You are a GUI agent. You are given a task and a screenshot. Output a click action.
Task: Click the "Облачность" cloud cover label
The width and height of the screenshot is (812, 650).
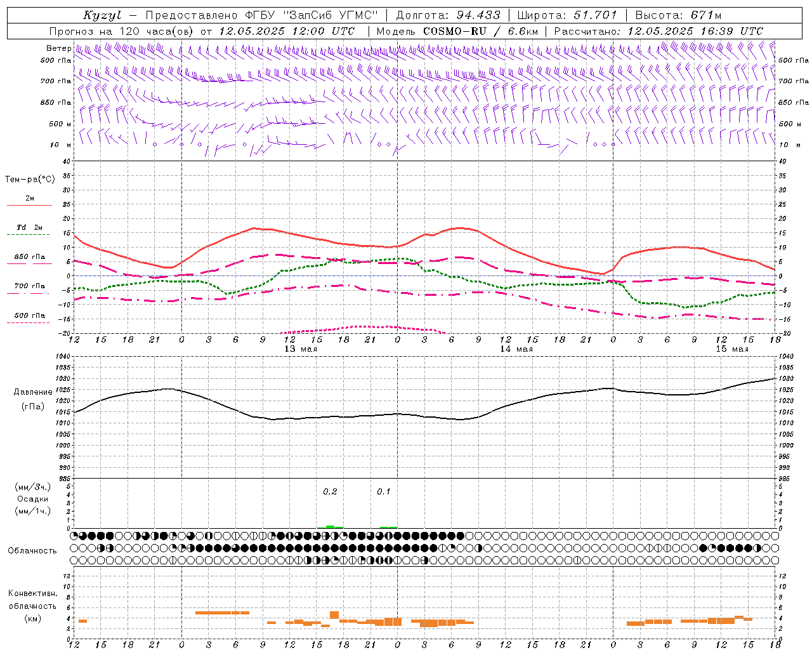coord(32,551)
